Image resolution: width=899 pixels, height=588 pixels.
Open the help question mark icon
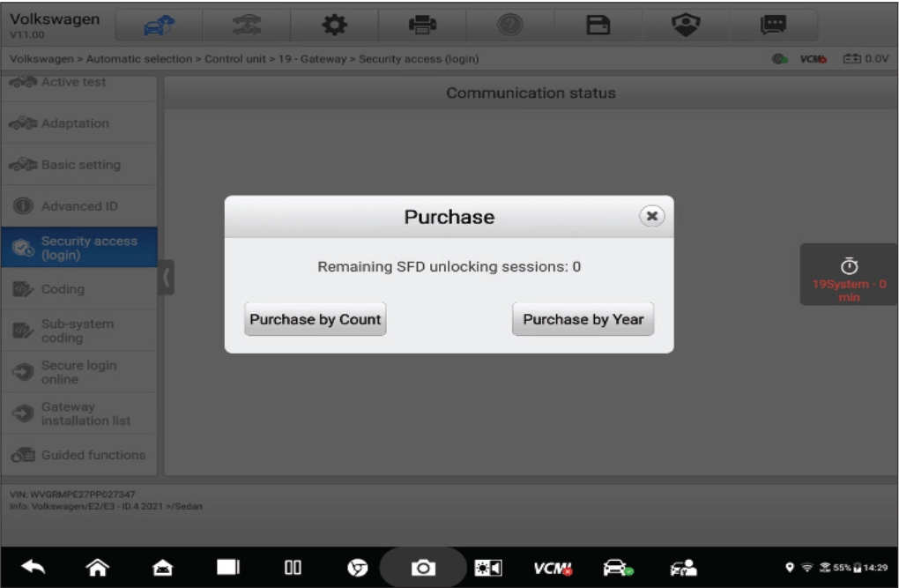click(509, 26)
